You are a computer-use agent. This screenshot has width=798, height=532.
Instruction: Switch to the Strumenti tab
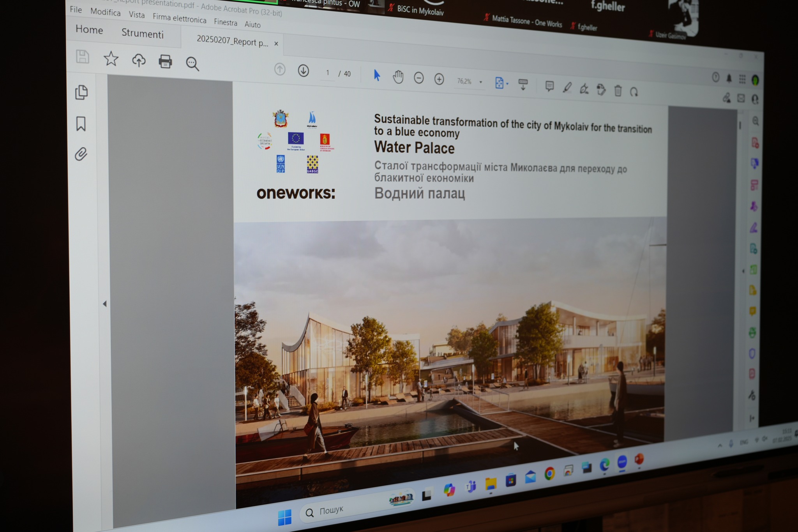(142, 34)
